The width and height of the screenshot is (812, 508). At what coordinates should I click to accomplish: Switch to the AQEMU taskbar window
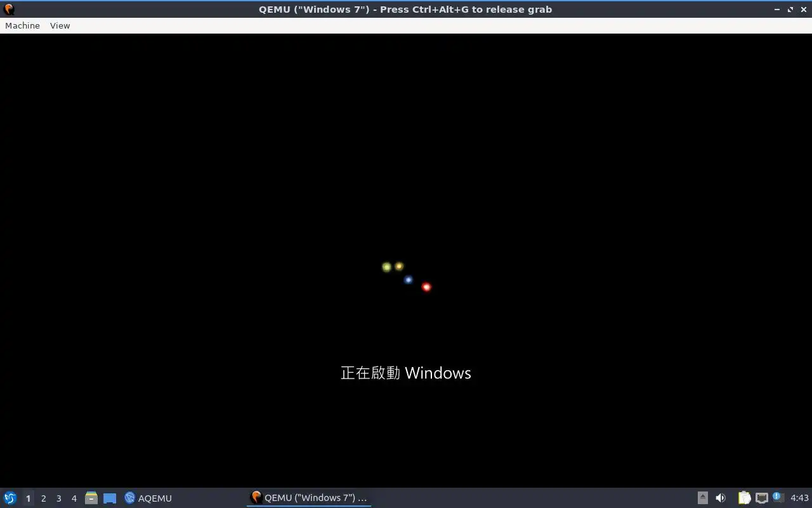coord(148,498)
